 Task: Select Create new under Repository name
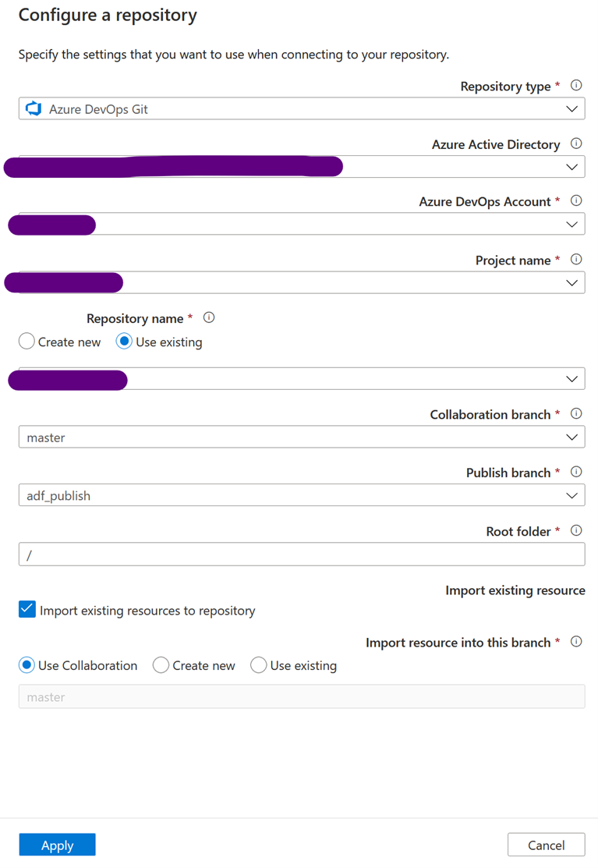26,341
